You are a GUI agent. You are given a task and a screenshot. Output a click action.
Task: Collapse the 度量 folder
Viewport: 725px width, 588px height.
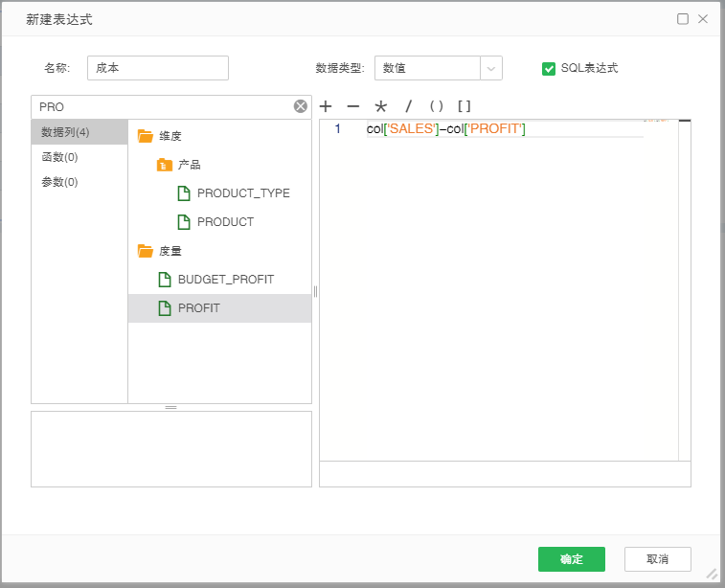(x=146, y=251)
